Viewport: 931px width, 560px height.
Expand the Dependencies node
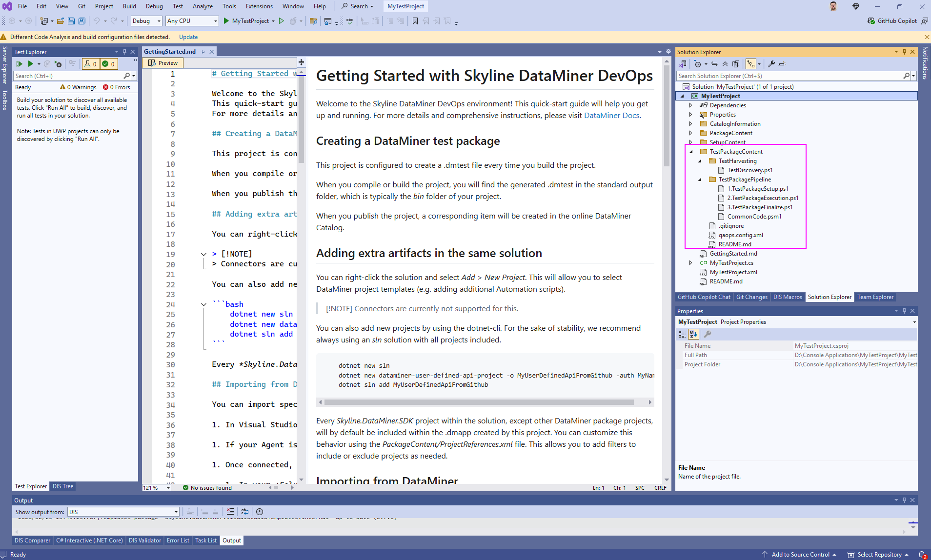pos(691,105)
